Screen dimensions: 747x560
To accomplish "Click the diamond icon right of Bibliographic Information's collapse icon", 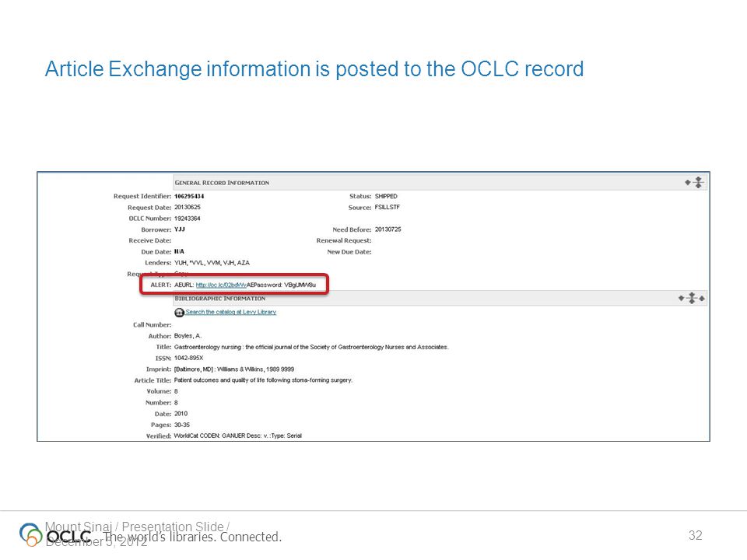I will 702,298.
